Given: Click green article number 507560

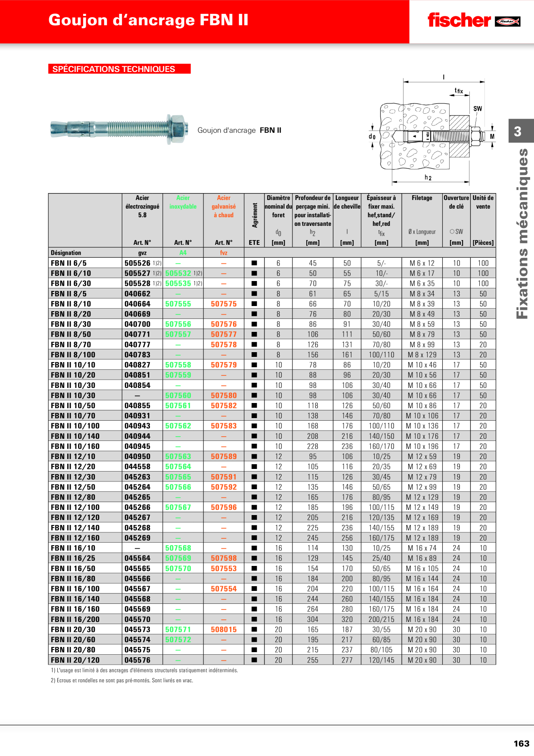Looking at the screenshot, I should [x=178, y=395].
